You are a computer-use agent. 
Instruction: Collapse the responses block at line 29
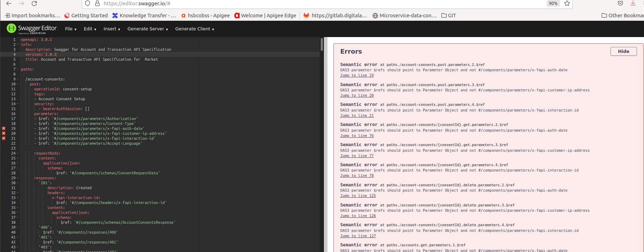click(18, 178)
